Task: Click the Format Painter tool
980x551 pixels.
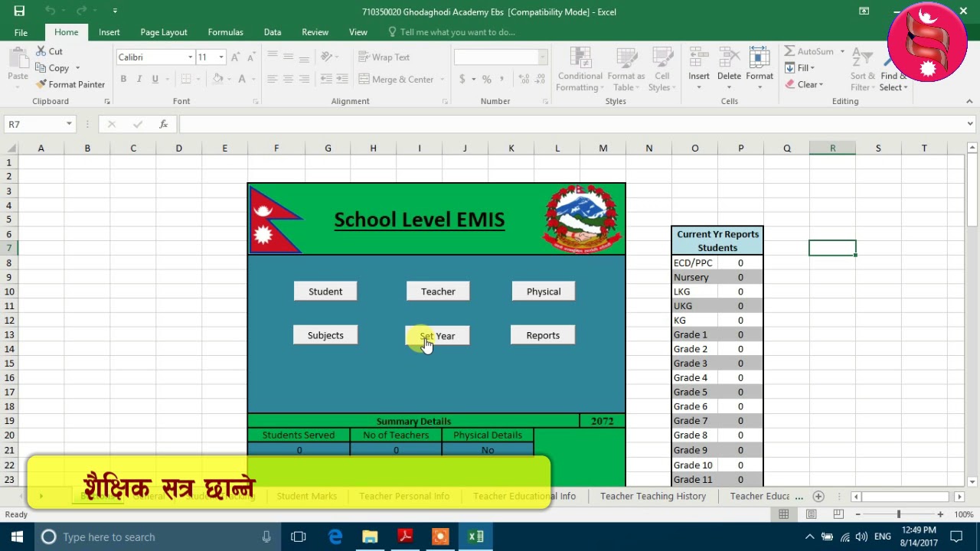Action: point(70,84)
